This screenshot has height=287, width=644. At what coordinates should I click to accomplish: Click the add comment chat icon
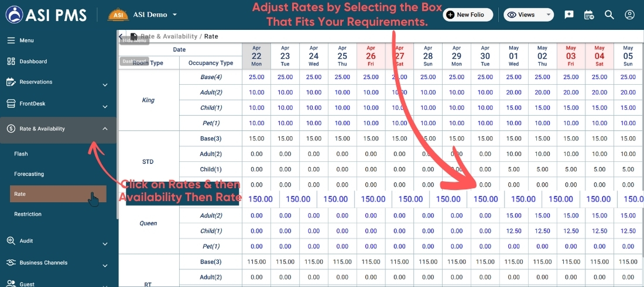[569, 15]
